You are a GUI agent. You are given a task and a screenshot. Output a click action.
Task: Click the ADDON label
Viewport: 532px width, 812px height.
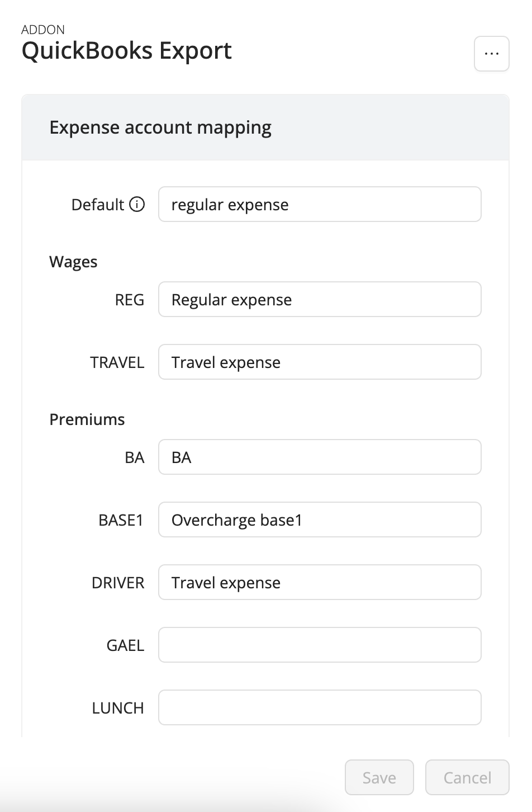(42, 30)
